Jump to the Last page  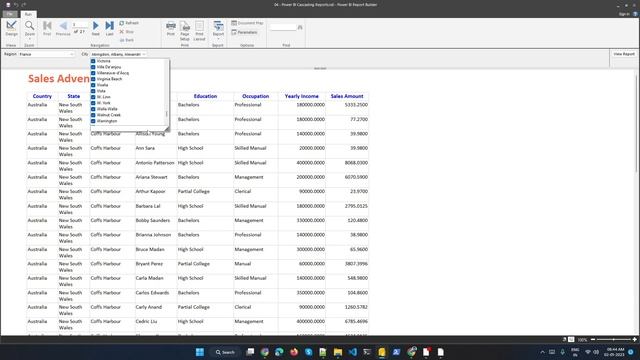[x=109, y=29]
